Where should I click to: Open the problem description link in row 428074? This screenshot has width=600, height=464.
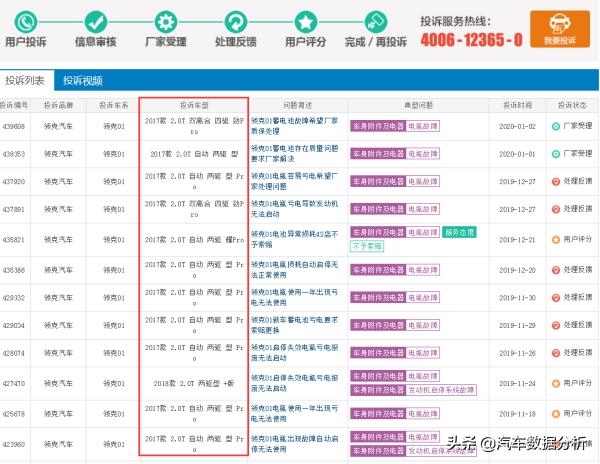294,352
